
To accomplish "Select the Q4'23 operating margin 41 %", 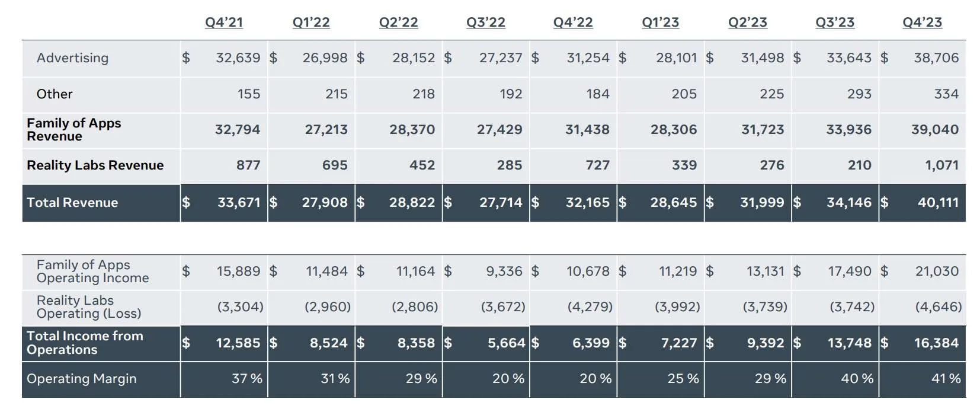I will (x=946, y=379).
